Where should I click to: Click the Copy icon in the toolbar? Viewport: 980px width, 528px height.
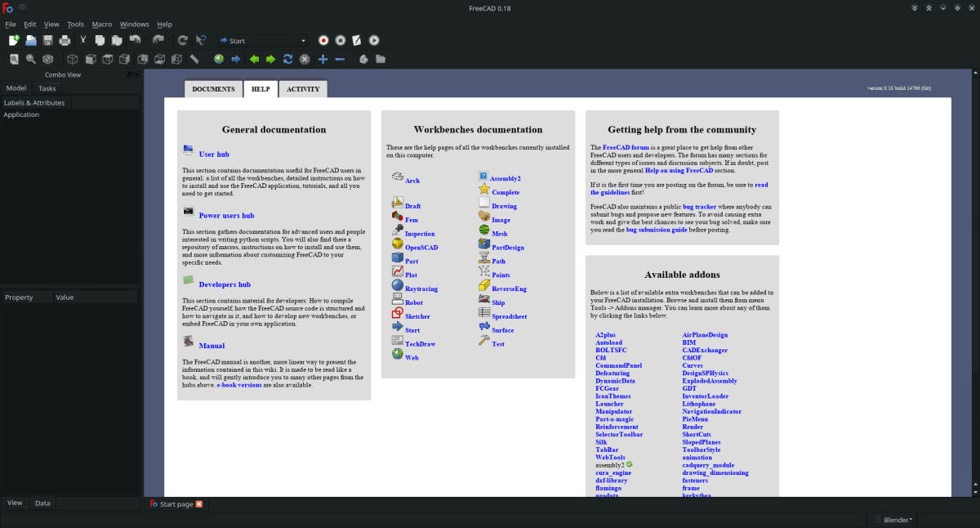tap(100, 40)
